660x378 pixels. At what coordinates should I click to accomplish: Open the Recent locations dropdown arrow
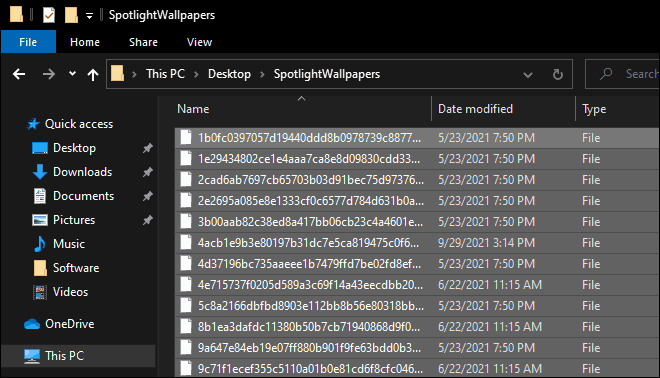pyautogui.click(x=72, y=74)
